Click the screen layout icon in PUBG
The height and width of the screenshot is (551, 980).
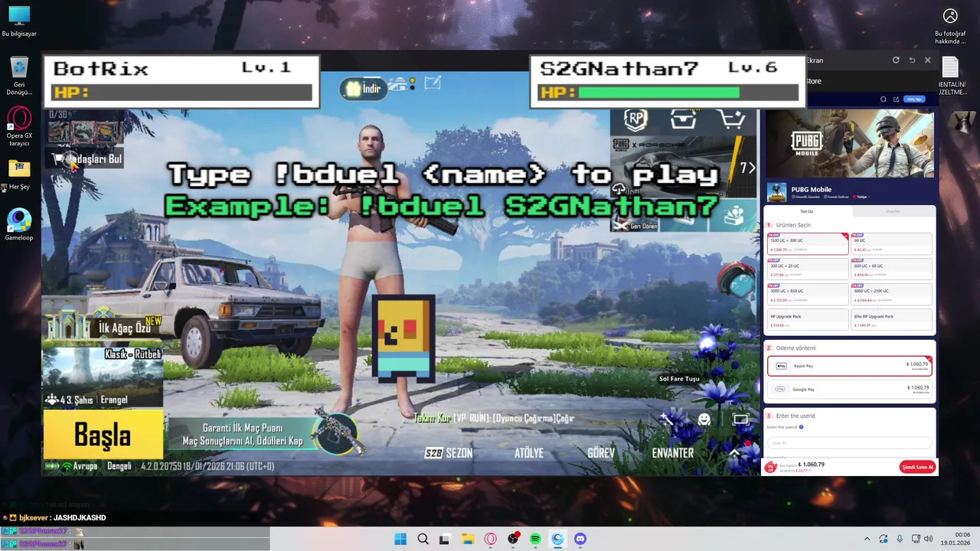click(740, 419)
